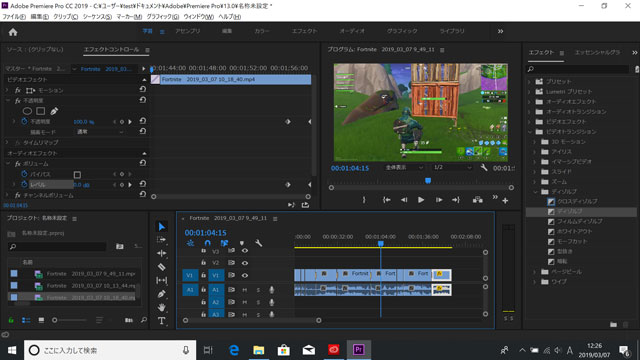Create ellipse mask under opacity effect
Image resolution: width=640 pixels, height=360 pixels.
27,111
